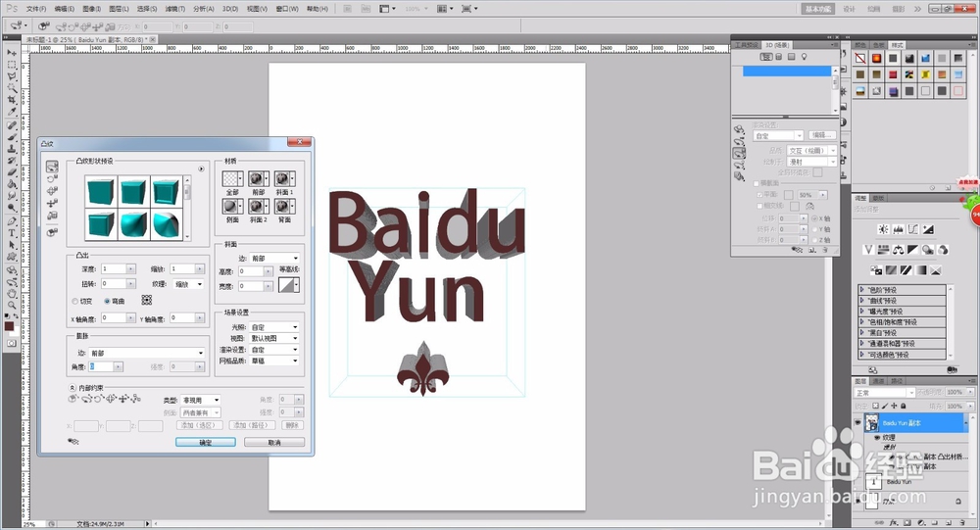Choose the first cube shape preset thumbnail

pos(101,191)
